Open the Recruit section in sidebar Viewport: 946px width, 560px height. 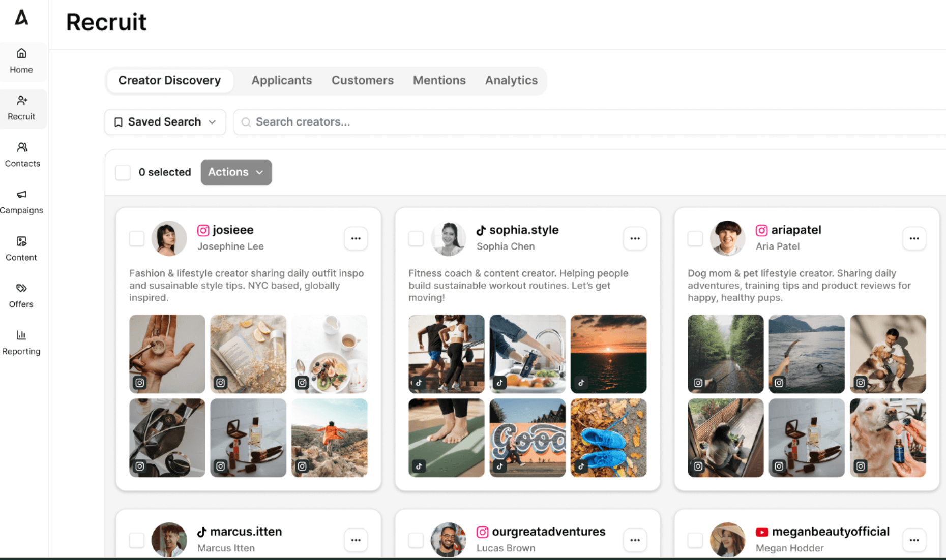coord(21,108)
